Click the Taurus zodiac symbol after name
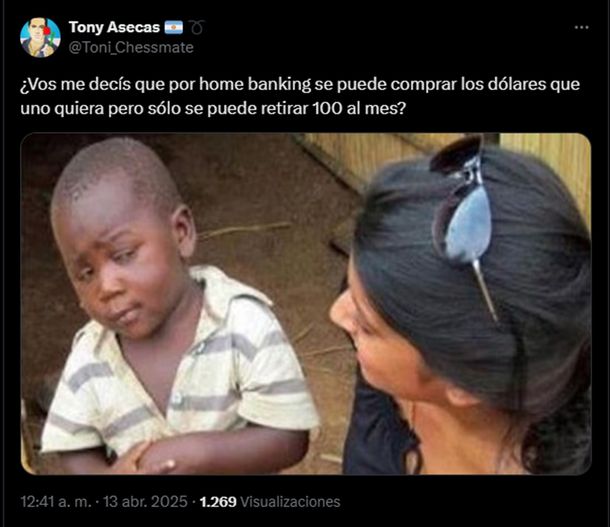 (x=197, y=28)
